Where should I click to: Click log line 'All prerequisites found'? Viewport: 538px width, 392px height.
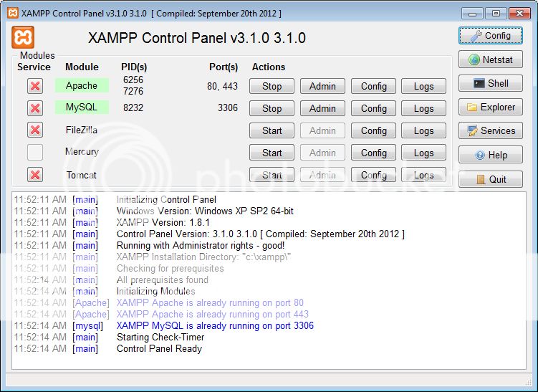pos(163,279)
